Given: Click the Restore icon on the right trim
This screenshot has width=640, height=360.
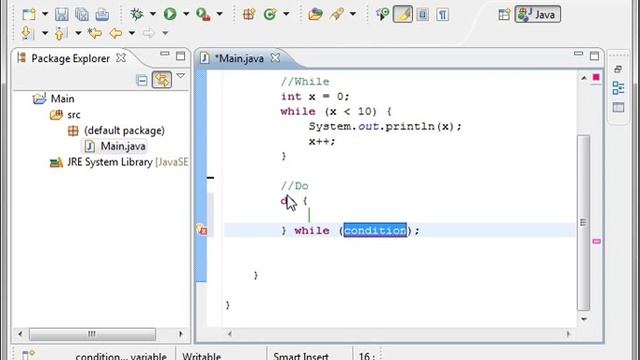Looking at the screenshot, I should [618, 69].
